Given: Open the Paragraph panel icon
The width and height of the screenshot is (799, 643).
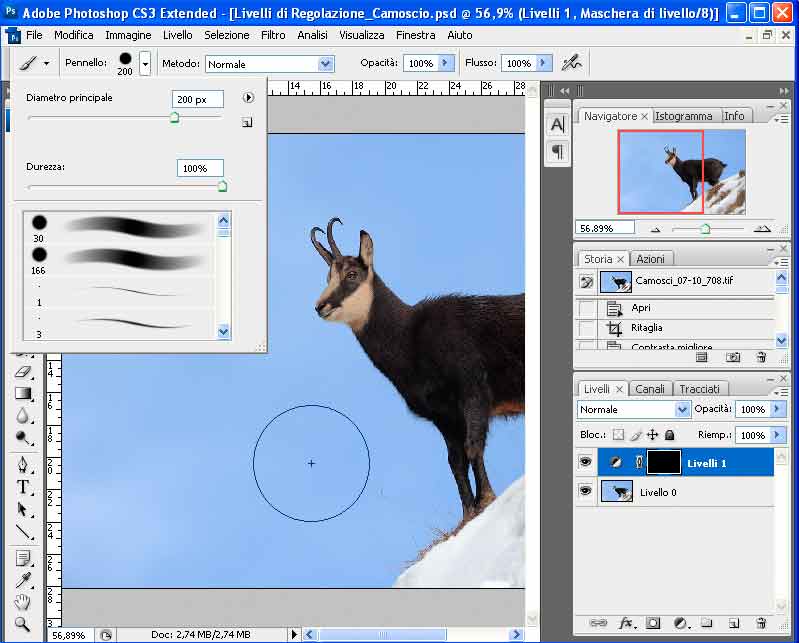Looking at the screenshot, I should 558,151.
